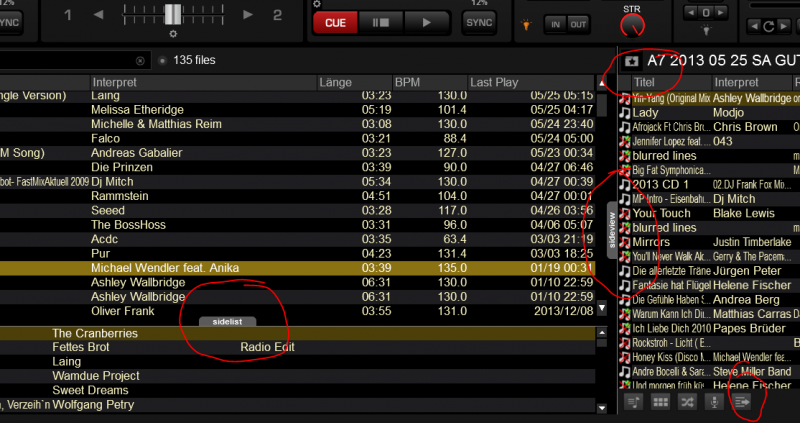Image resolution: width=800 pixels, height=423 pixels.
Task: Select the Falco track row
Action: [x=297, y=138]
